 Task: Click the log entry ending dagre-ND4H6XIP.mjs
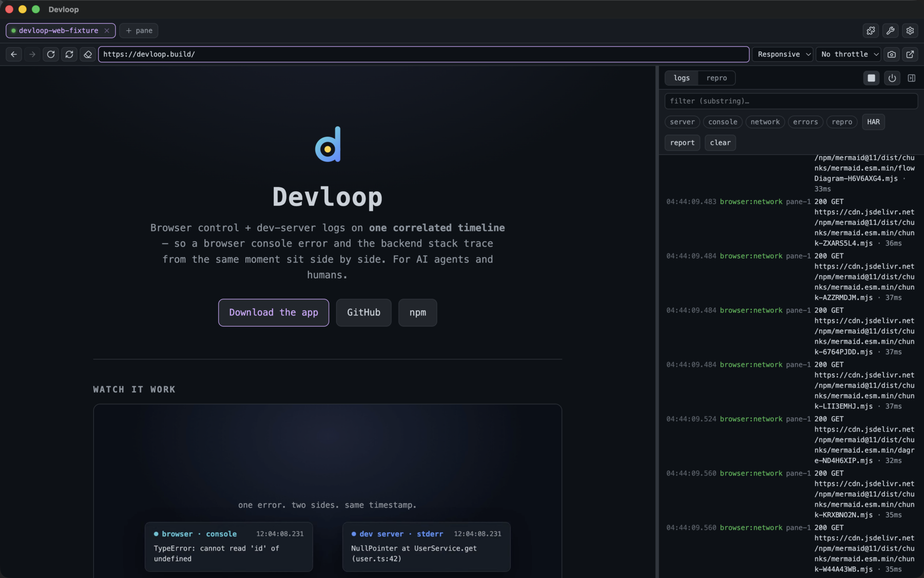click(791, 440)
